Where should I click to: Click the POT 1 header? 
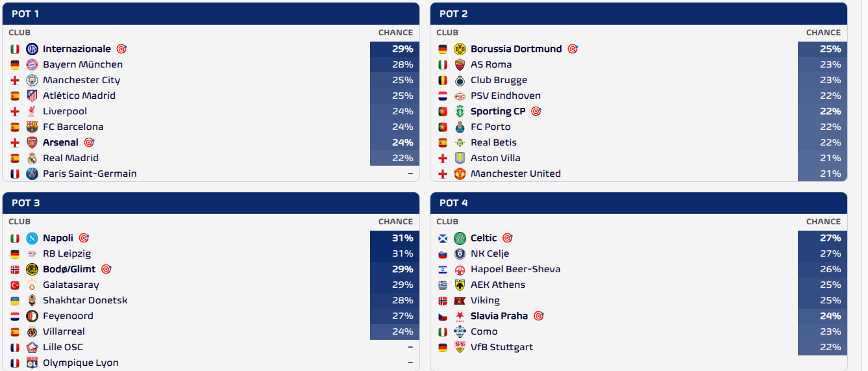[x=211, y=14]
